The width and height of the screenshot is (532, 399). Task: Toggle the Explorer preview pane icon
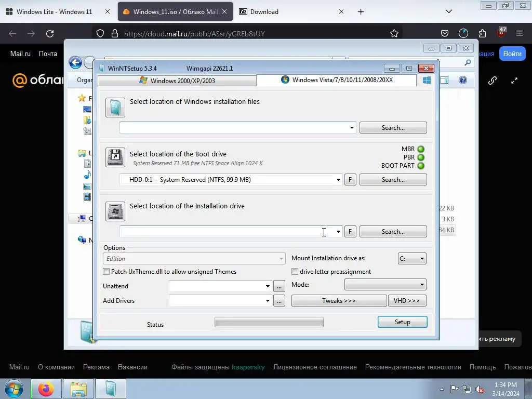tap(444, 80)
